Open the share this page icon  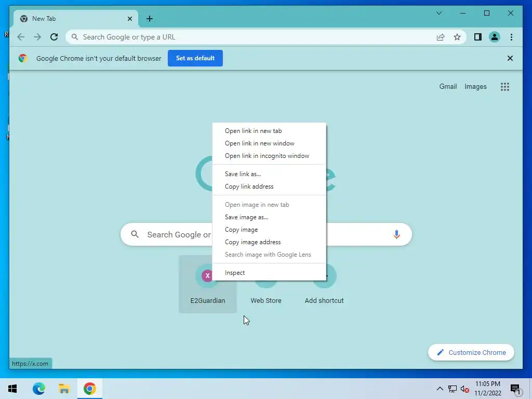point(441,37)
